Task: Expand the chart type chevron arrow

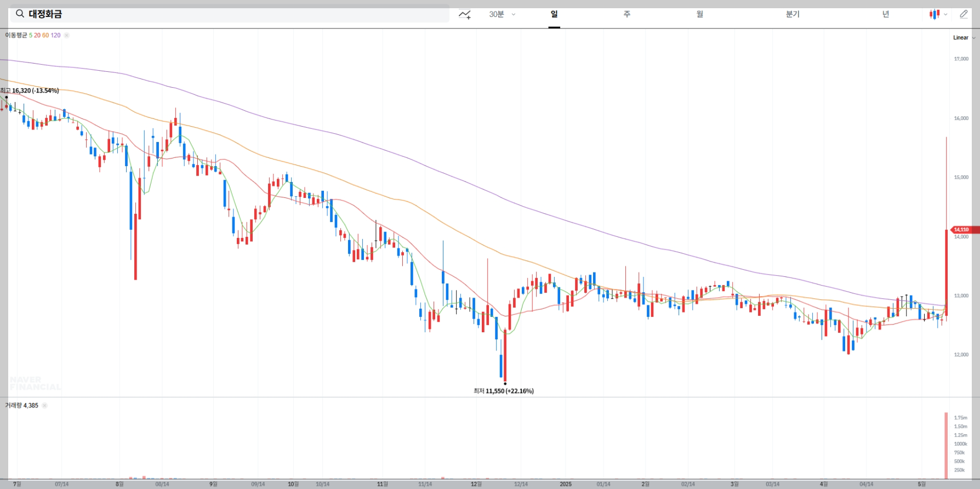Action: [x=945, y=15]
